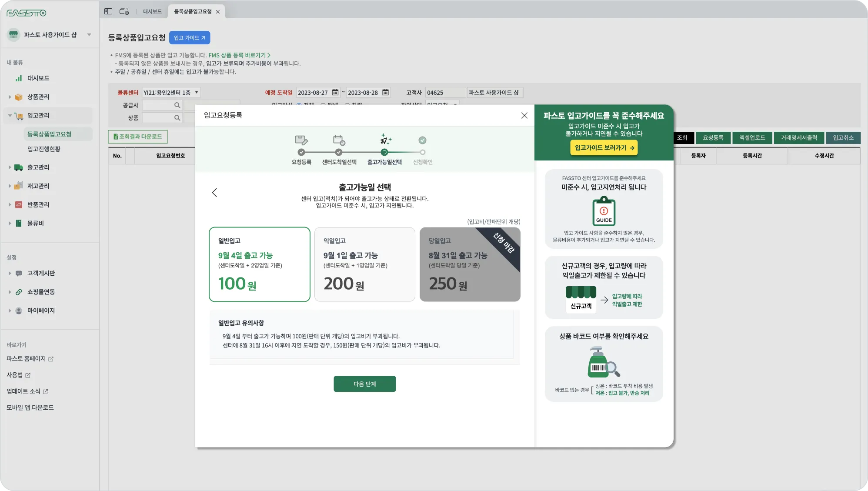Click the sidebar panel toggle icon
868x491 pixels.
[108, 11]
